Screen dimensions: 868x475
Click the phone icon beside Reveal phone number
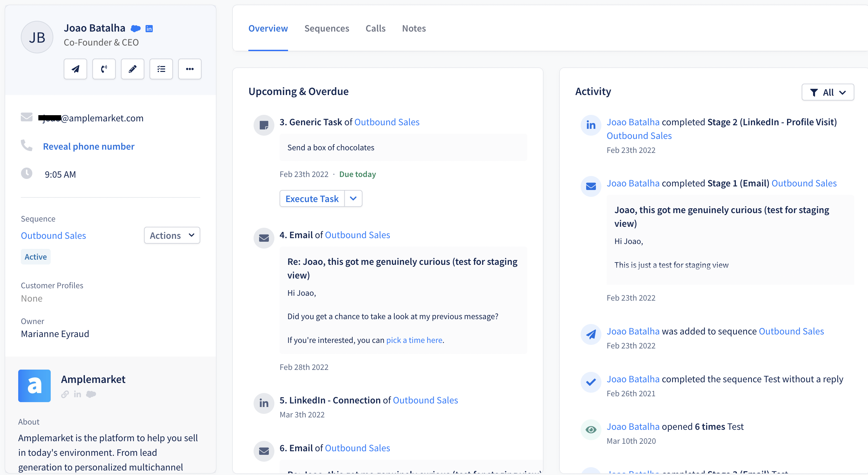[27, 145]
